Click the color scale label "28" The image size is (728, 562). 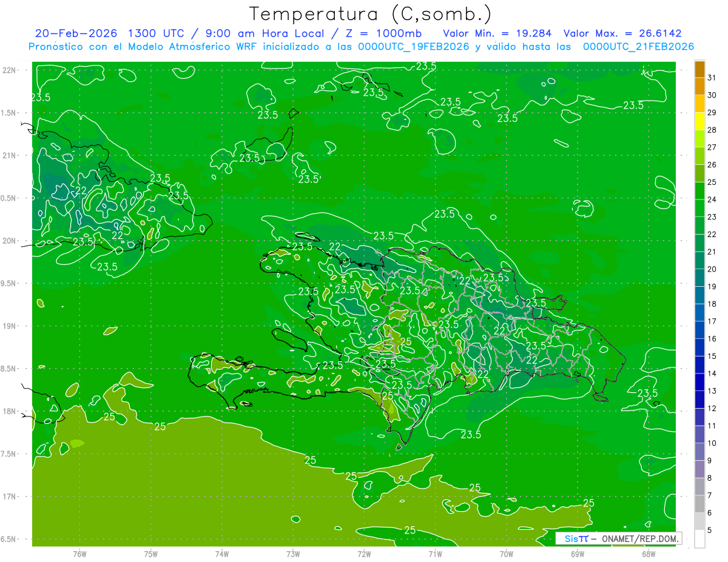(x=712, y=130)
